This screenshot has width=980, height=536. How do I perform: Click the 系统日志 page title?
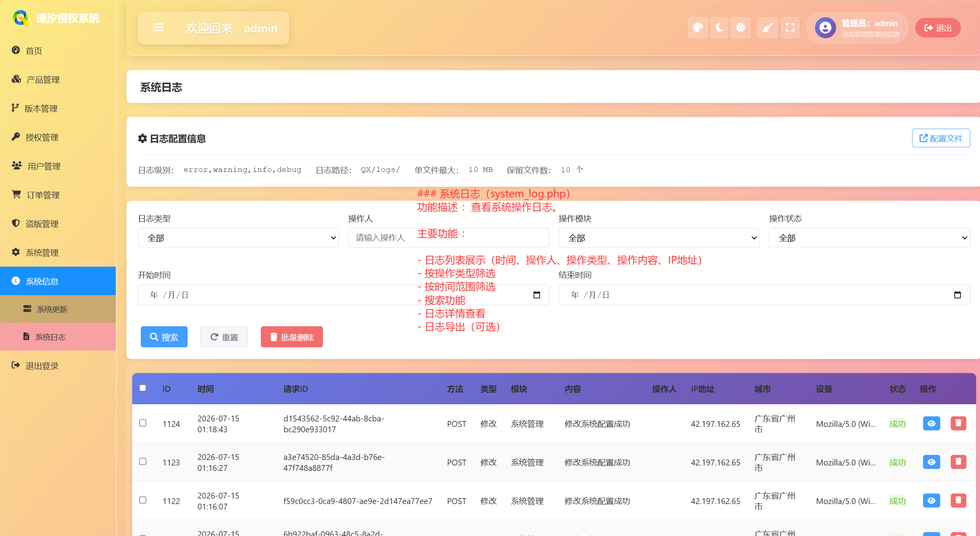161,87
